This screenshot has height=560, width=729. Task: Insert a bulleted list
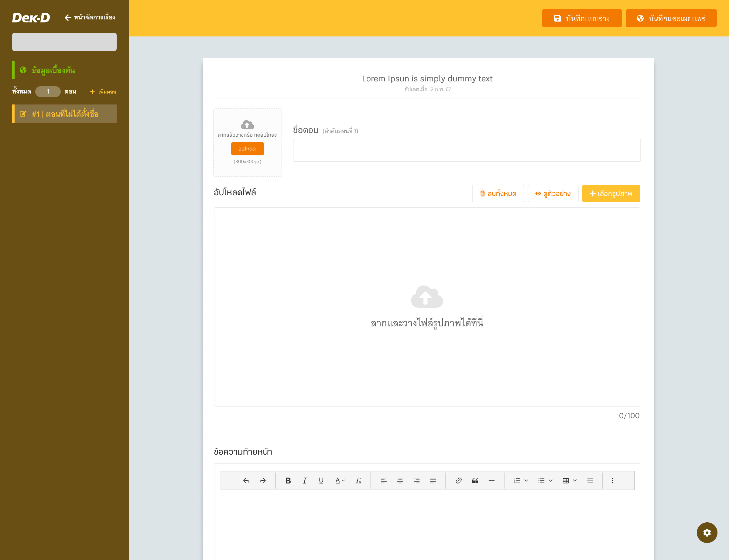click(541, 480)
